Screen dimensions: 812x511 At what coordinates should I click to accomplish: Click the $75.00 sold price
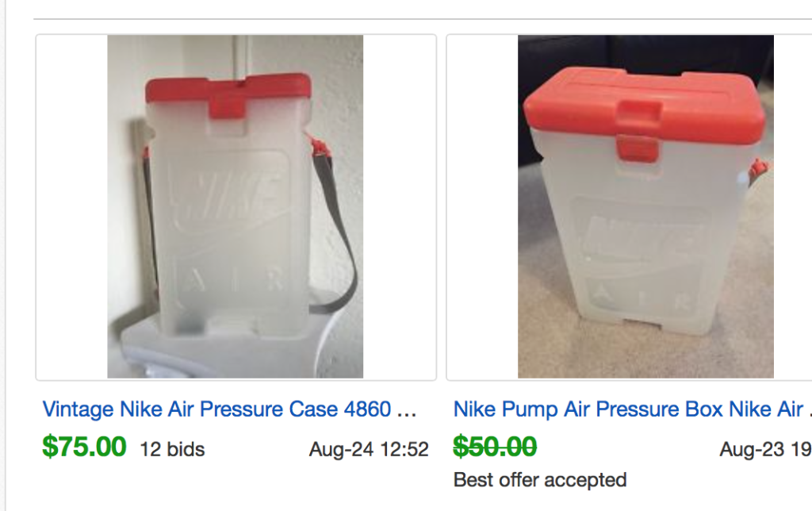pos(84,447)
